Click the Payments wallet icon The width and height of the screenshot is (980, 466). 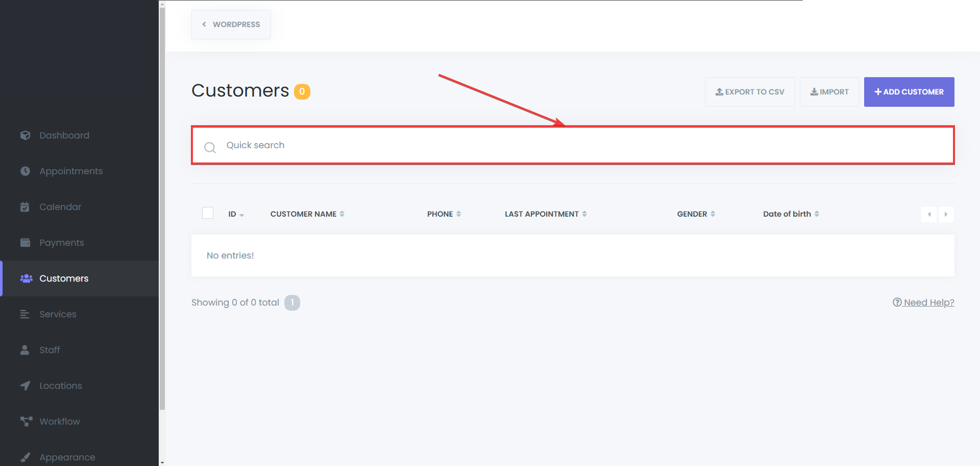click(25, 243)
